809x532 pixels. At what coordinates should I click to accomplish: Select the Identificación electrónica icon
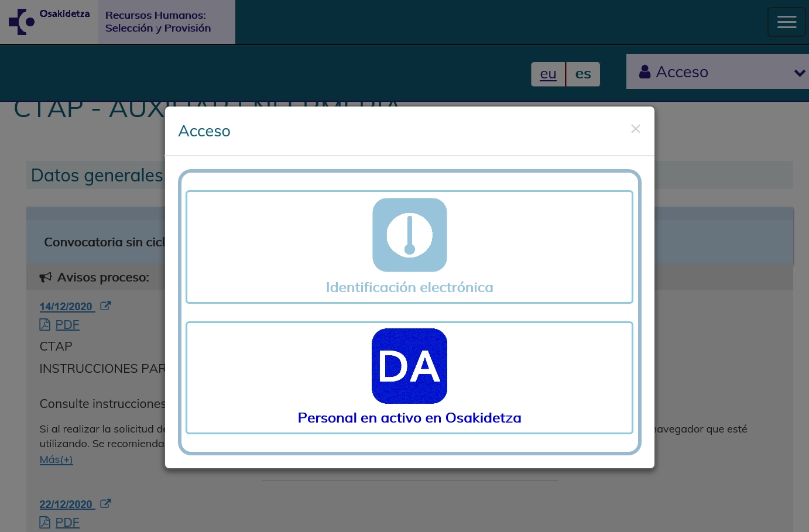[410, 235]
